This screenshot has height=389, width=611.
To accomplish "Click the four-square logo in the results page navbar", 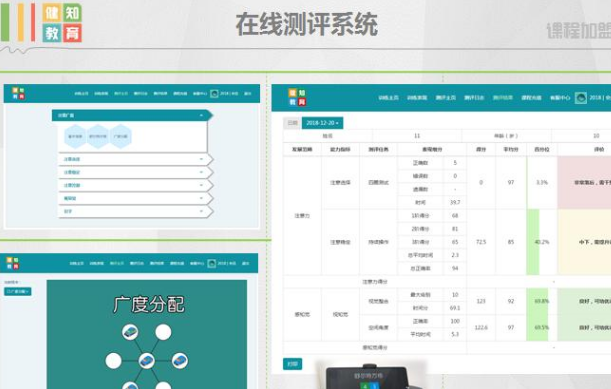I will (297, 97).
